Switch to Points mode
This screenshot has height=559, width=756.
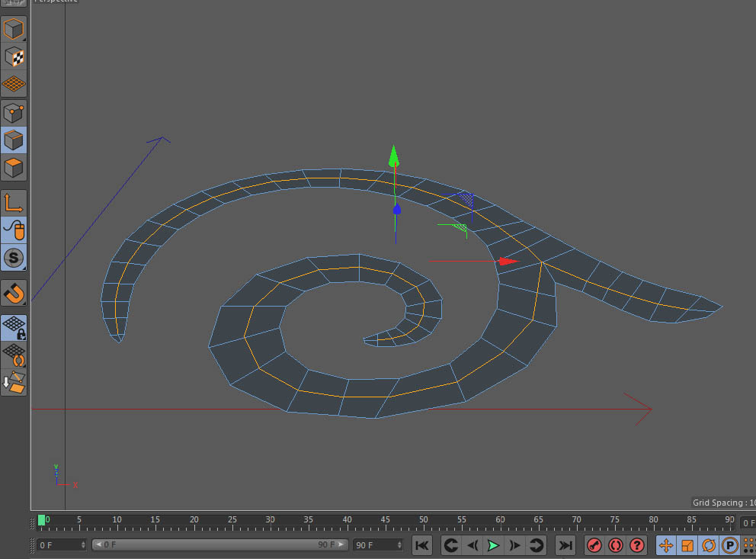pos(14,114)
